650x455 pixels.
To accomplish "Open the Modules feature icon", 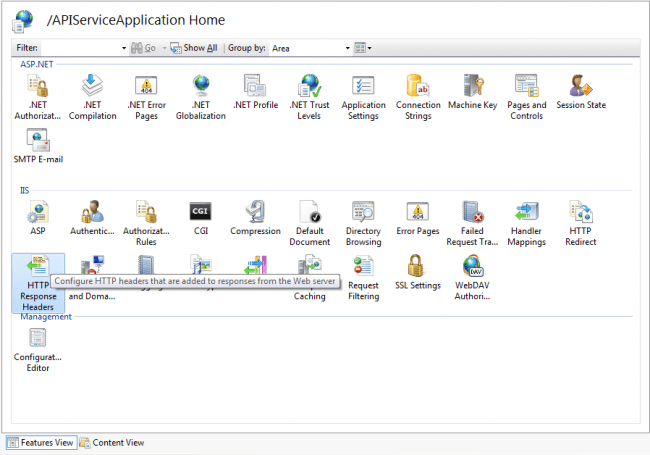I will click(x=255, y=265).
